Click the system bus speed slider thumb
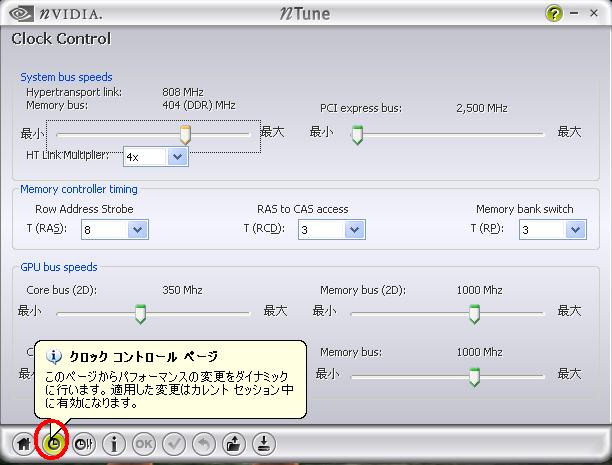This screenshot has height=465, width=612. click(185, 135)
